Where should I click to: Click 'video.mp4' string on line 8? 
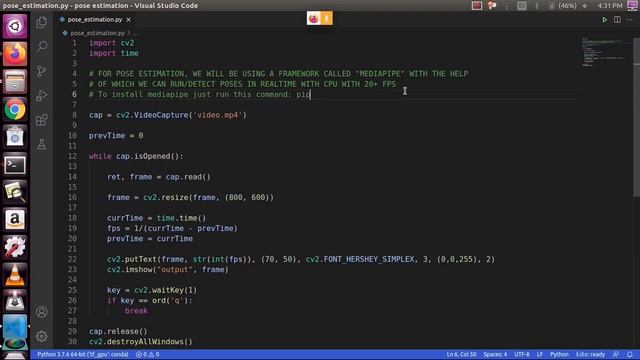(x=218, y=115)
